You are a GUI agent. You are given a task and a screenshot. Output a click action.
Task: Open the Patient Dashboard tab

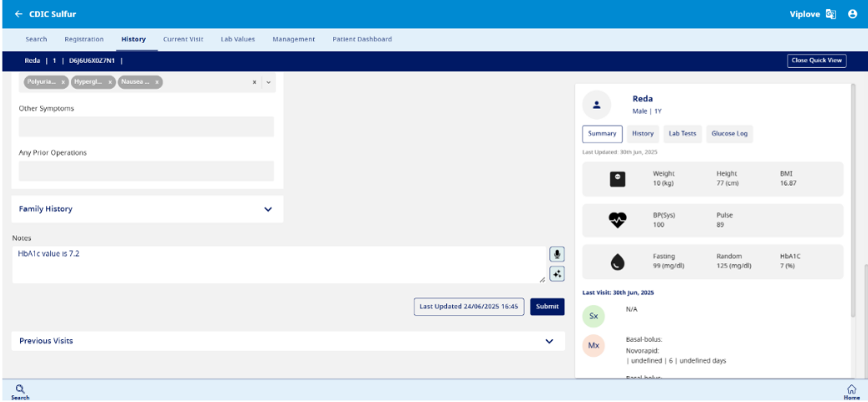[x=362, y=39]
